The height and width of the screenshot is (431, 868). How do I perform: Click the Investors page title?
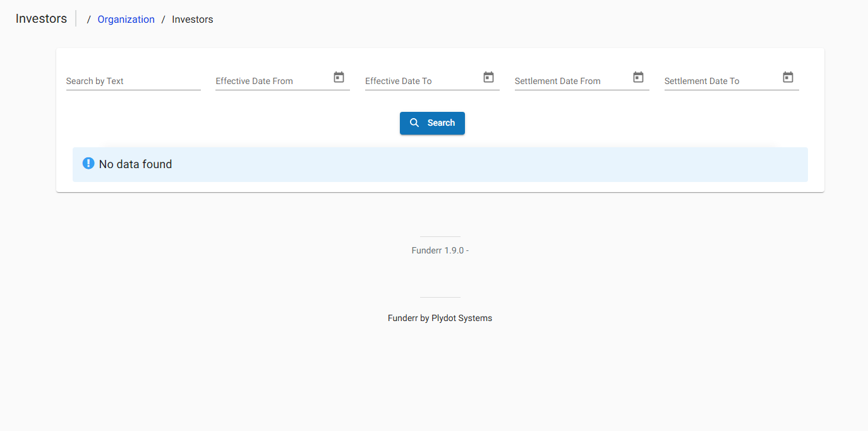[x=40, y=18]
